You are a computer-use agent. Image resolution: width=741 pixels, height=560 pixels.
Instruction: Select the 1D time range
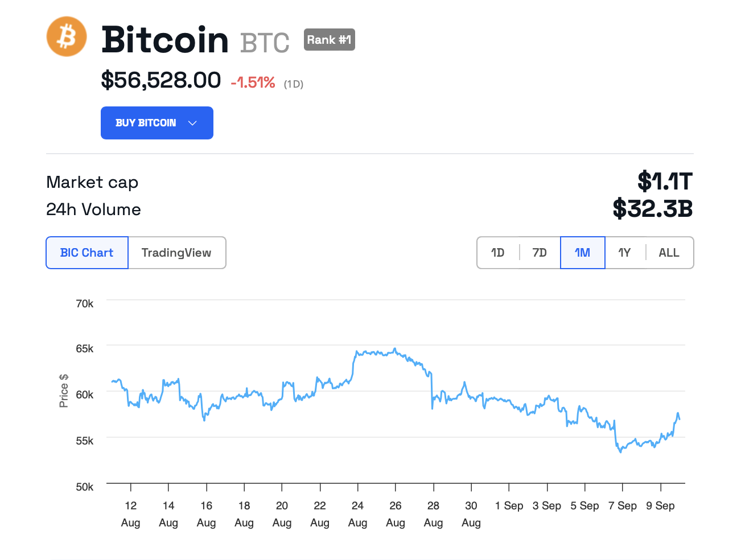point(498,253)
